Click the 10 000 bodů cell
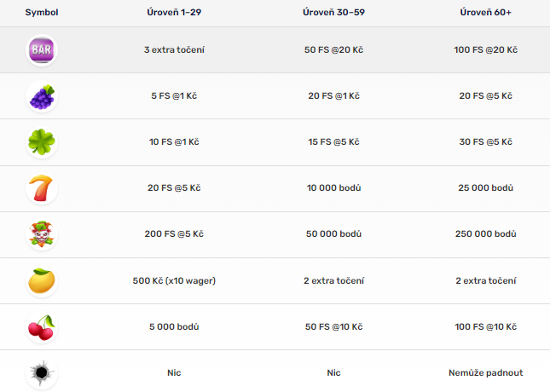 pyautogui.click(x=333, y=188)
